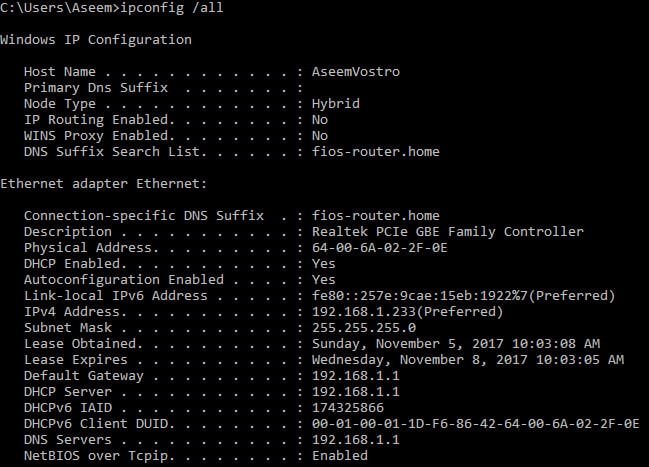Image resolution: width=649 pixels, height=467 pixels.
Task: Click the WINS Proxy Enabled No value
Action: coord(320,136)
